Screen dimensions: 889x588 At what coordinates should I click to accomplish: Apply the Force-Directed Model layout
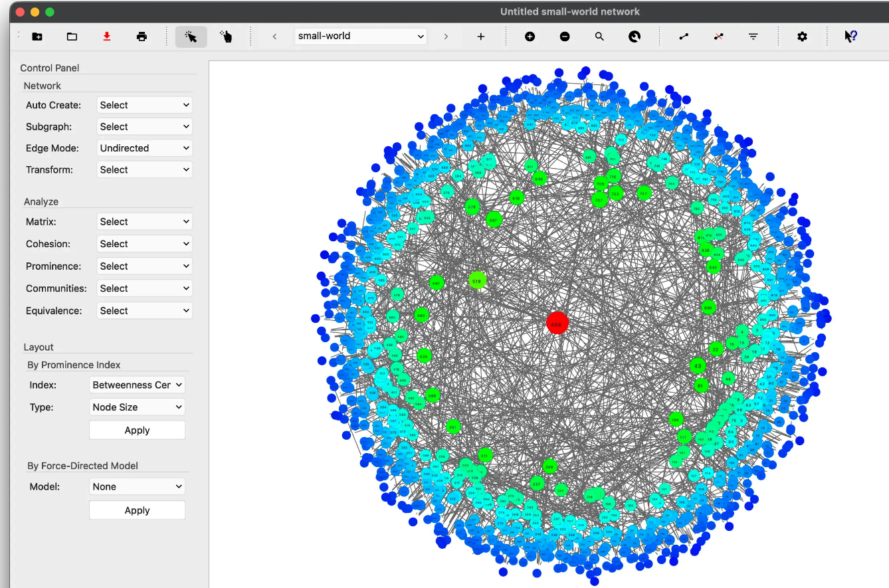[x=137, y=510]
